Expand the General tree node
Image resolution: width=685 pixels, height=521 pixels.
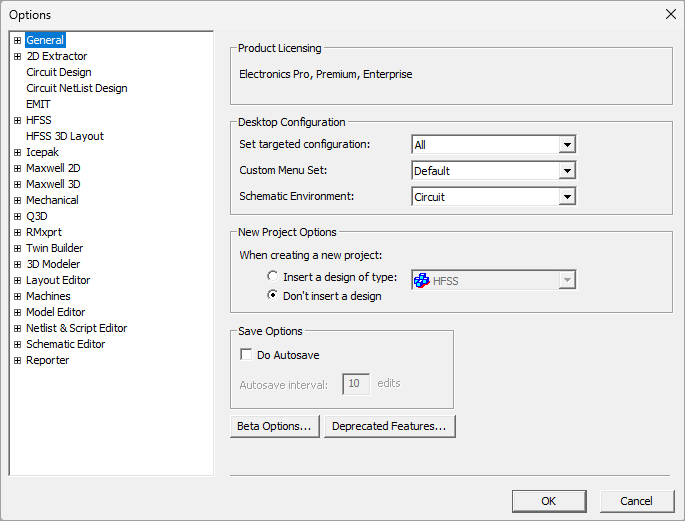tap(17, 40)
